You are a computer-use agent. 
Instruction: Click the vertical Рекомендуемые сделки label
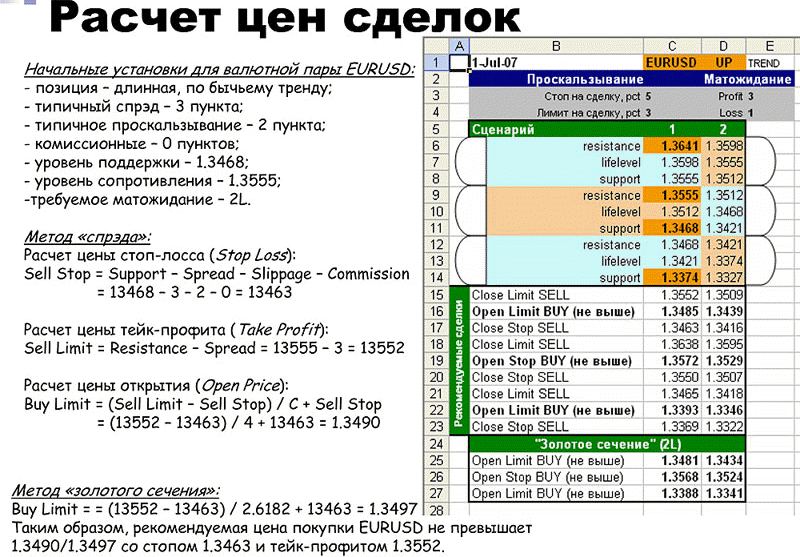[459, 360]
